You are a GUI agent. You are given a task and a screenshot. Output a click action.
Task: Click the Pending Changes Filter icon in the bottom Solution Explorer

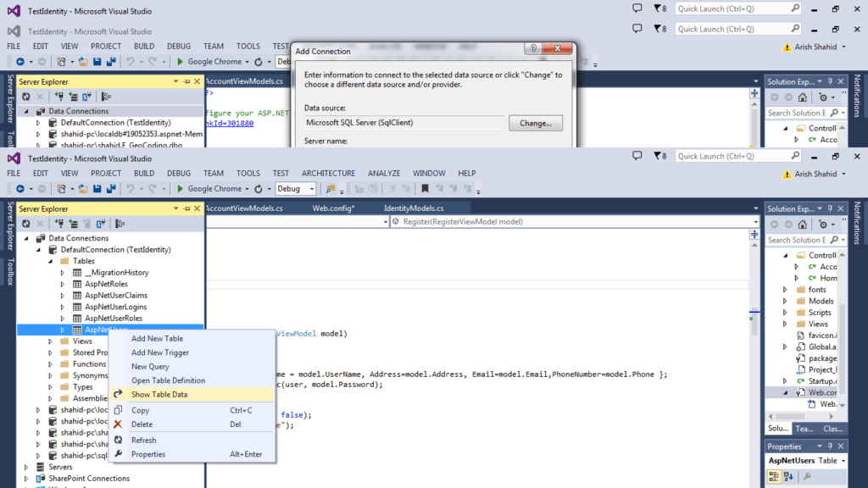[823, 224]
